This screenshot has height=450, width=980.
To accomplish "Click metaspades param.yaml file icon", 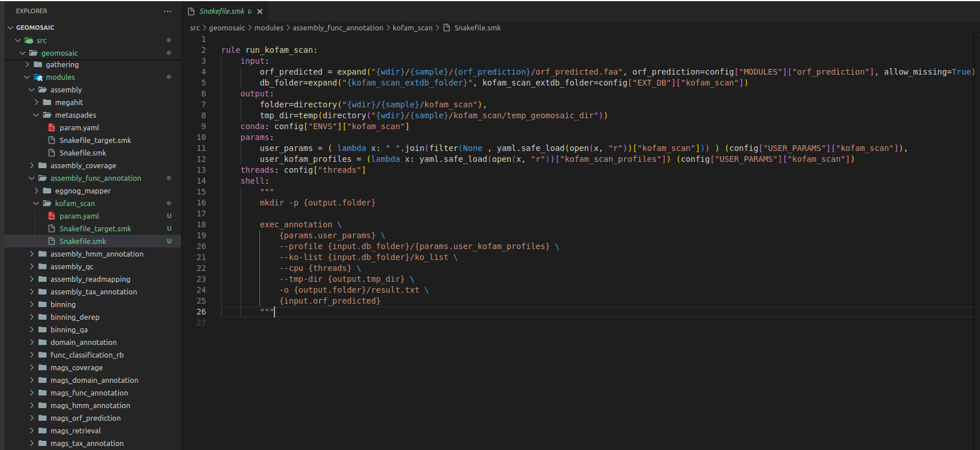I will pos(52,127).
